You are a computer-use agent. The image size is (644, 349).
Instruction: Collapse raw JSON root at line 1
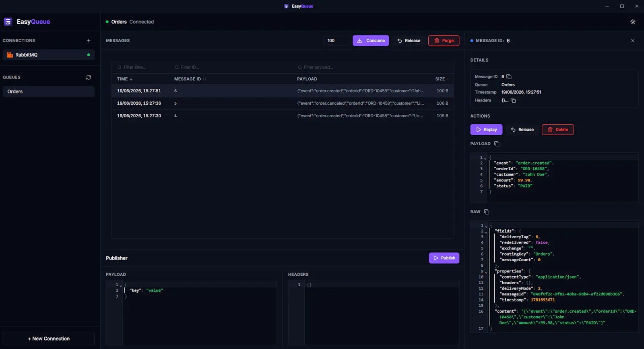486,227
